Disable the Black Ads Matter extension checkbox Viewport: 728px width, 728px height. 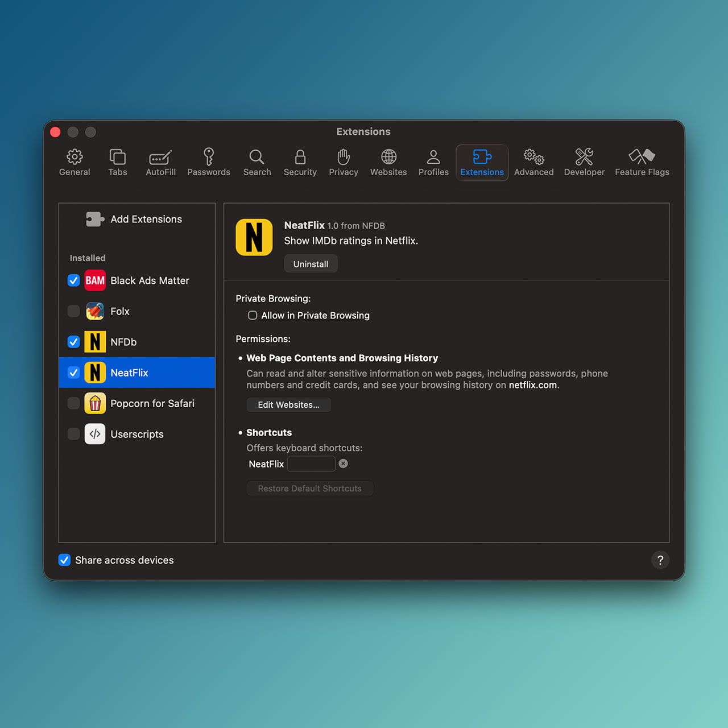(73, 280)
